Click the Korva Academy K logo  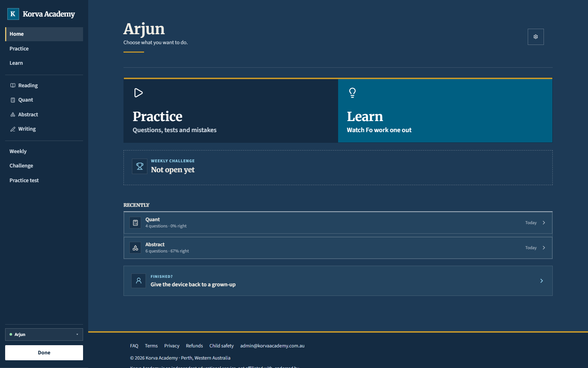click(13, 14)
